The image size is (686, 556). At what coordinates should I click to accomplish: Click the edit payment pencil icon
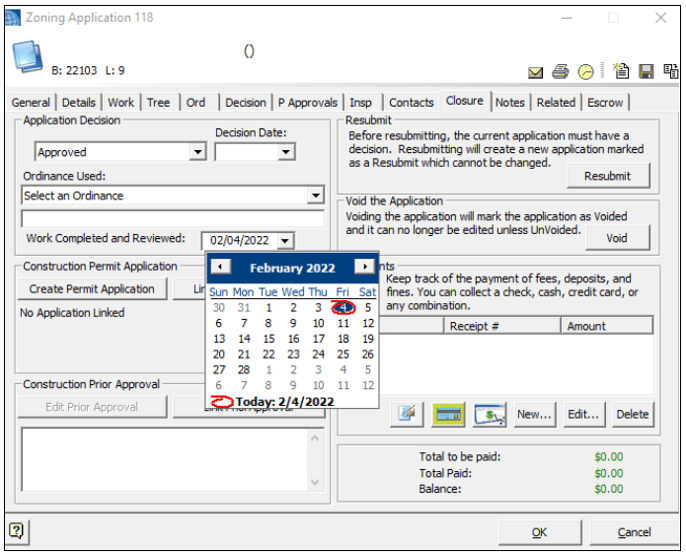pos(407,414)
